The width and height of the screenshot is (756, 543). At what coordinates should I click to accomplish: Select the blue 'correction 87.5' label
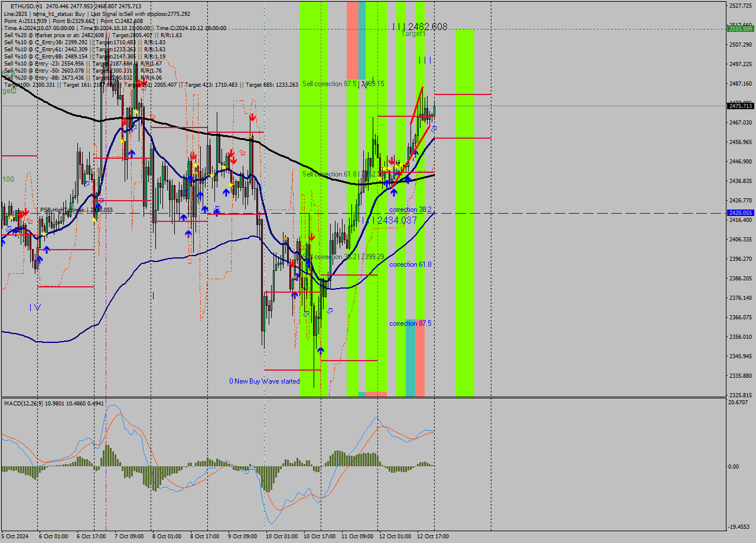click(x=410, y=323)
